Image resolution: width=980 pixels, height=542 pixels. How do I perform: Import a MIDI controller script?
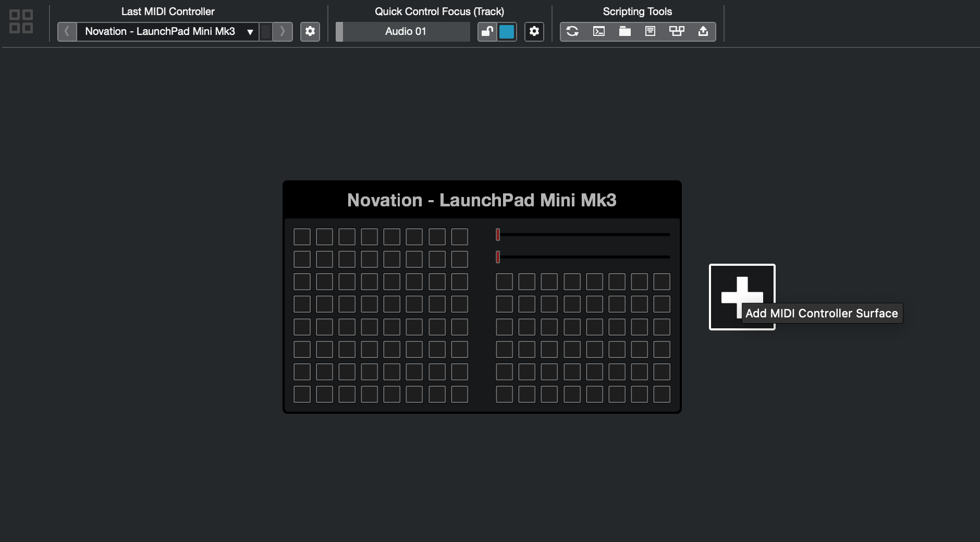pos(704,31)
